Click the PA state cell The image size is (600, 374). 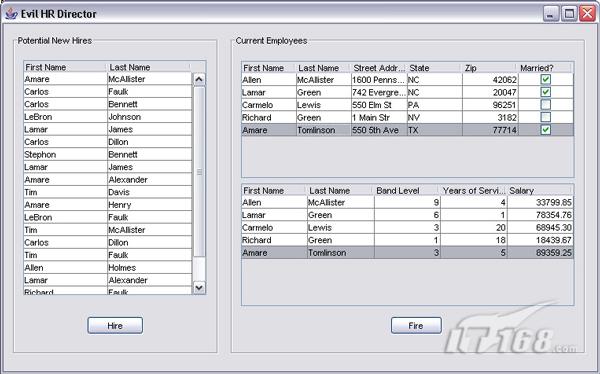(435, 105)
